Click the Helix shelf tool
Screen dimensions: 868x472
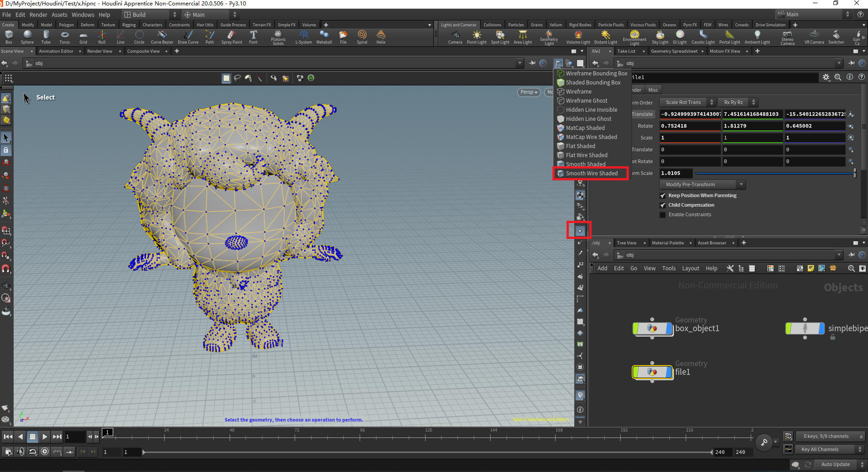(381, 37)
